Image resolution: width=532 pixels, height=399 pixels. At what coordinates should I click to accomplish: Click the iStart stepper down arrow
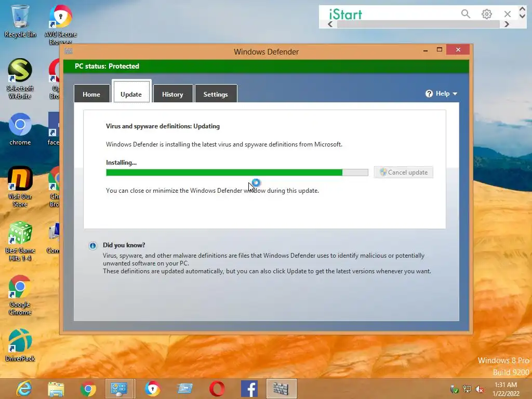(x=523, y=16)
